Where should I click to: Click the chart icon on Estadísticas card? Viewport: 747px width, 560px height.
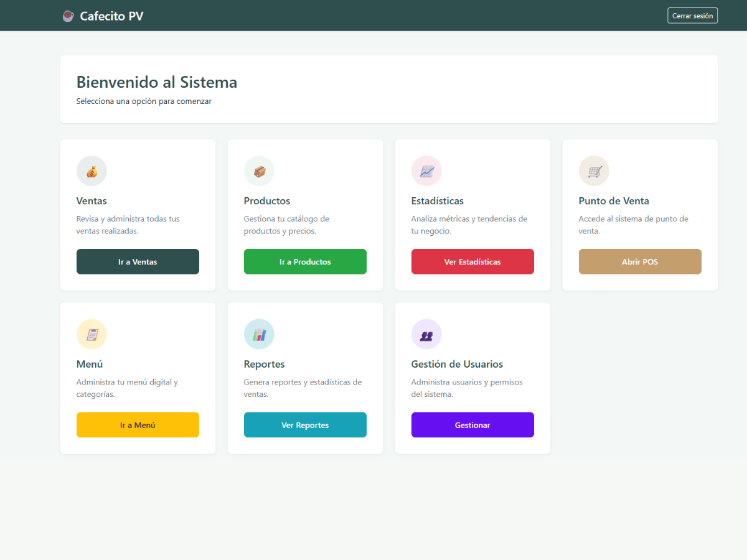click(426, 171)
